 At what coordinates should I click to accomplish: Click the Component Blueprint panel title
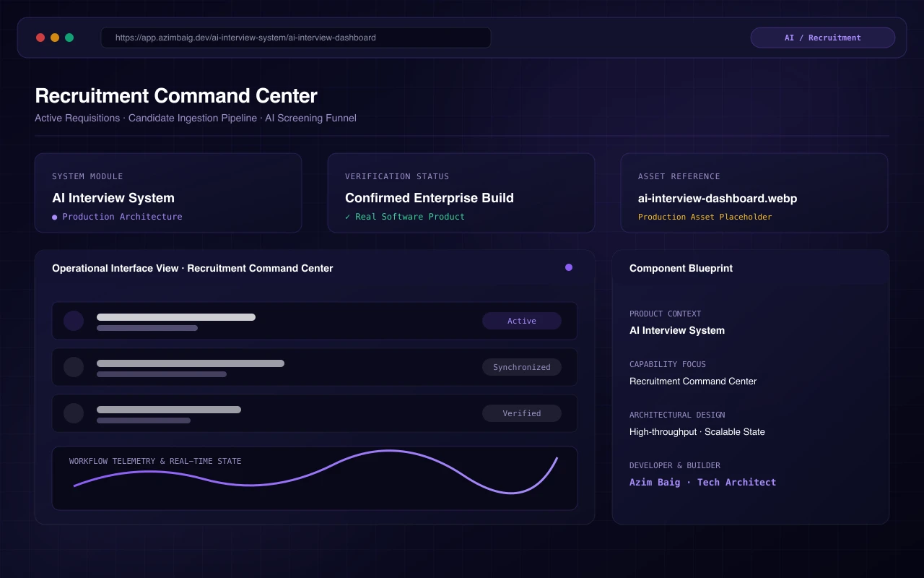(x=681, y=268)
